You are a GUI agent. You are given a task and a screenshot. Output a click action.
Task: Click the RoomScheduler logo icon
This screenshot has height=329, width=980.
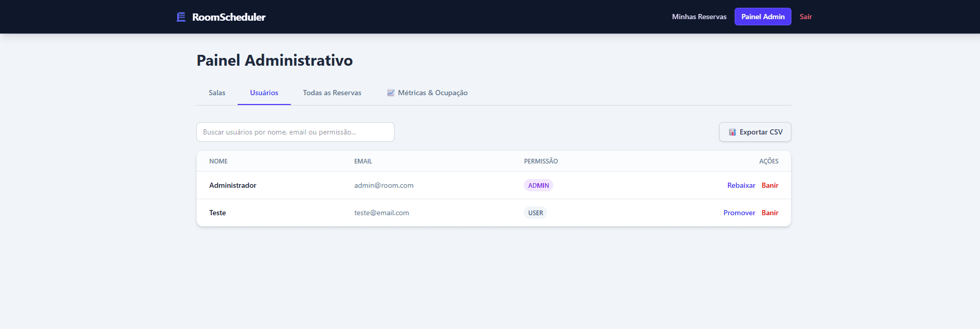181,17
